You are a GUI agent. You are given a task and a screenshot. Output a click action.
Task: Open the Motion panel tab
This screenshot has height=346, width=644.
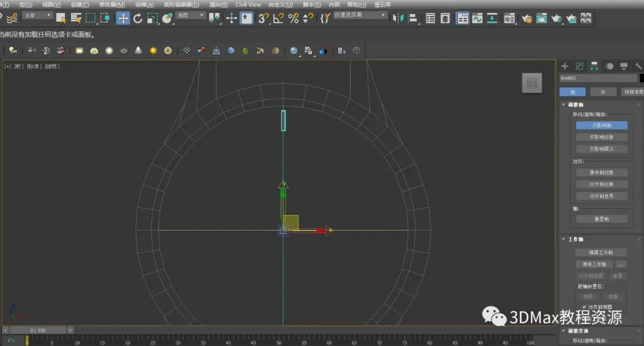[x=609, y=66]
